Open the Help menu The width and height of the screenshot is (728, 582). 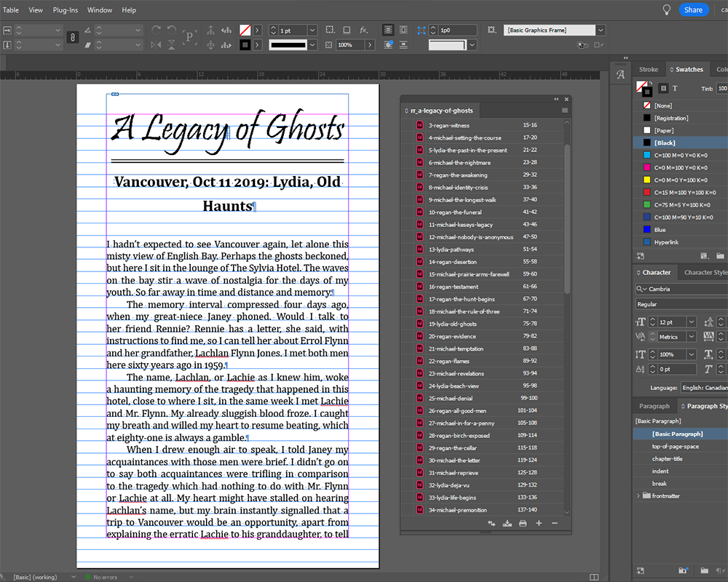[129, 9]
